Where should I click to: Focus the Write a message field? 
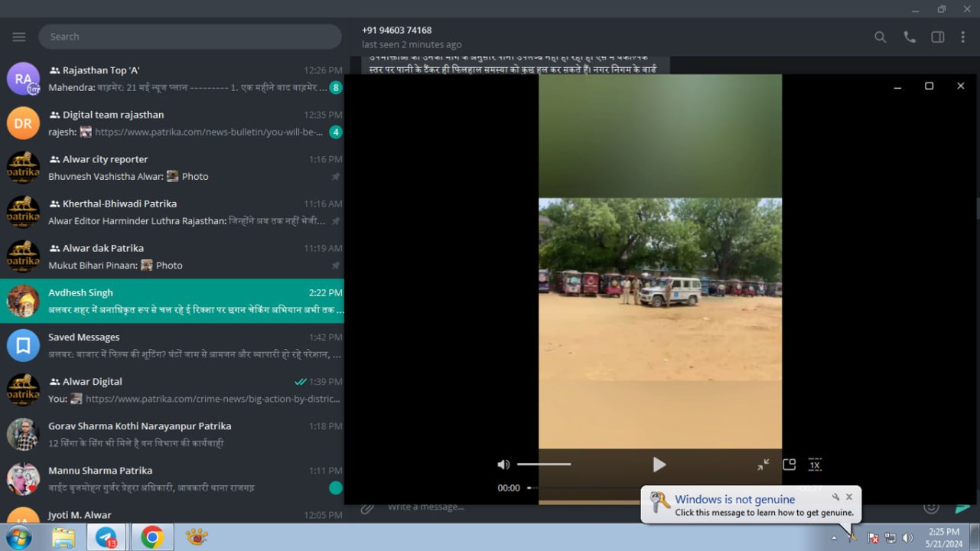[x=425, y=507]
